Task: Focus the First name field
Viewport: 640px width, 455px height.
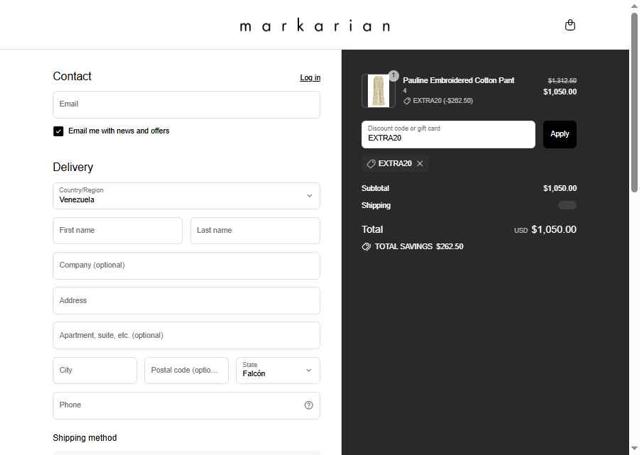Action: (x=118, y=231)
